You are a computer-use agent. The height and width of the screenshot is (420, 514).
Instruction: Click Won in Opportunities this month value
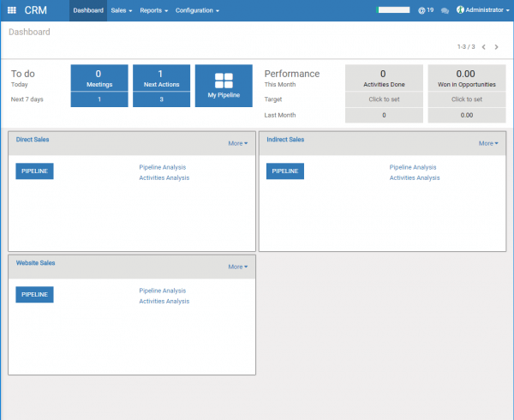(x=467, y=78)
